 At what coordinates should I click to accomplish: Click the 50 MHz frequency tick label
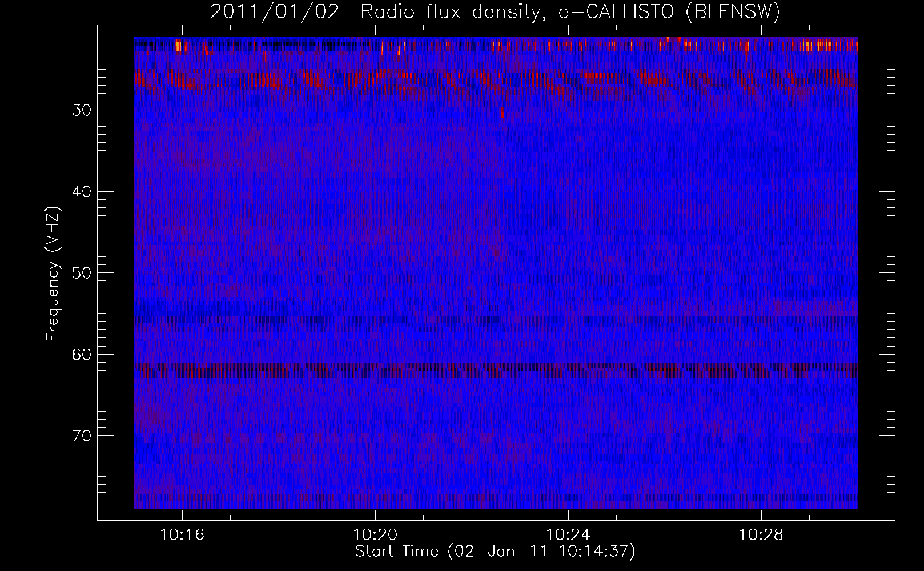[x=82, y=273]
